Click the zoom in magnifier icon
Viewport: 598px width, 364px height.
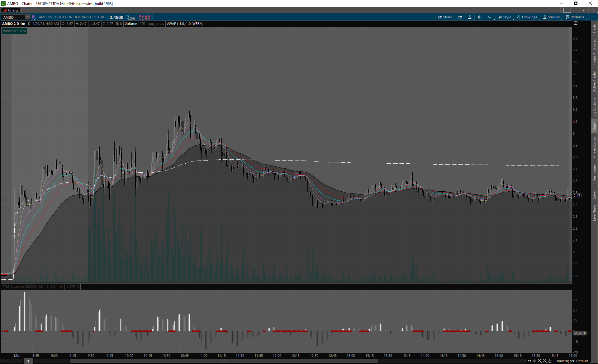click(x=540, y=361)
